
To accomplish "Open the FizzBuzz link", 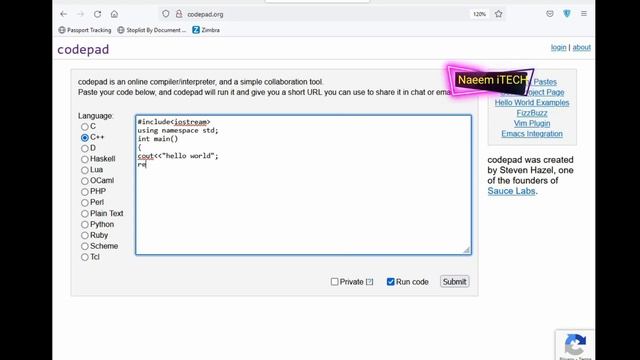I will 532,113.
